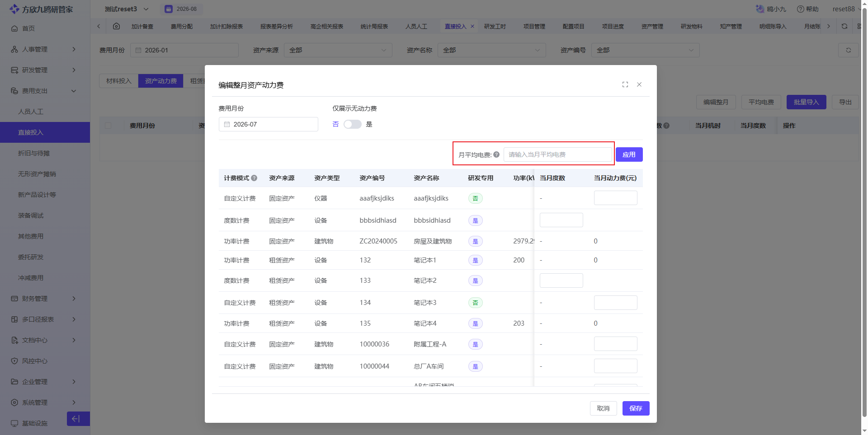
Task: Click the 平均电费 button
Action: [x=761, y=102]
